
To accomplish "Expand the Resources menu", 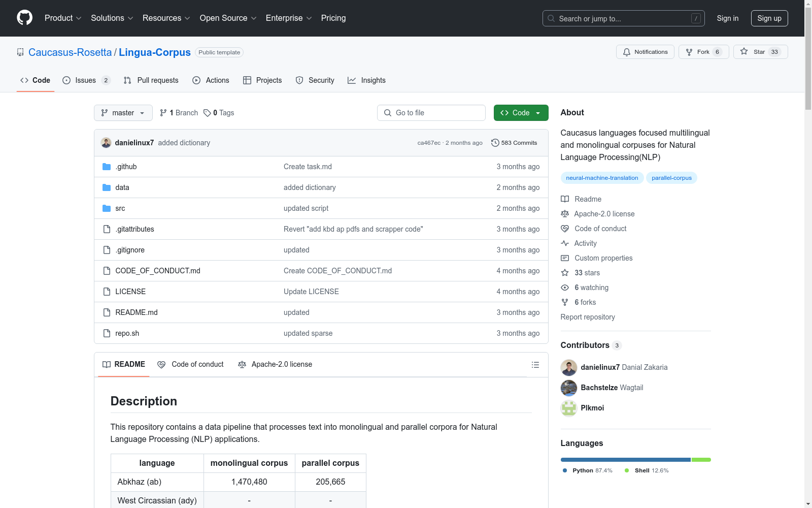I will click(166, 18).
